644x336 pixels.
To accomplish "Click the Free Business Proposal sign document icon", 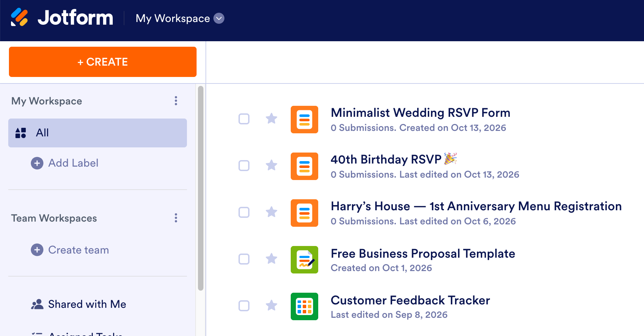I will (x=304, y=260).
